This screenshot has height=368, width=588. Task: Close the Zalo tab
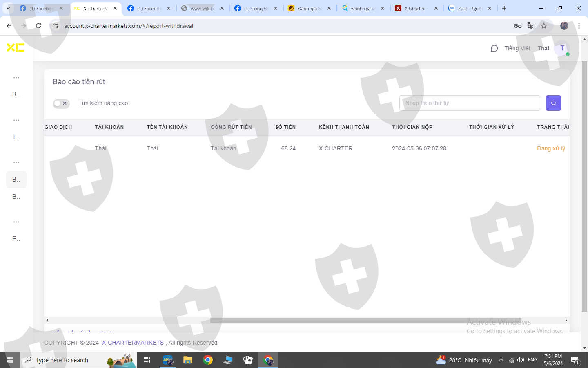[x=490, y=8]
